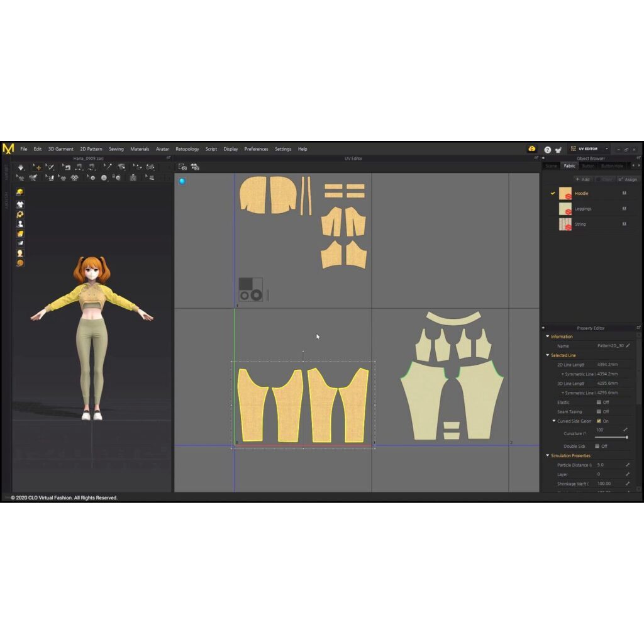The height and width of the screenshot is (644, 644).
Task: Open the yellow cloud CLO-SET connect icon
Action: (x=532, y=148)
